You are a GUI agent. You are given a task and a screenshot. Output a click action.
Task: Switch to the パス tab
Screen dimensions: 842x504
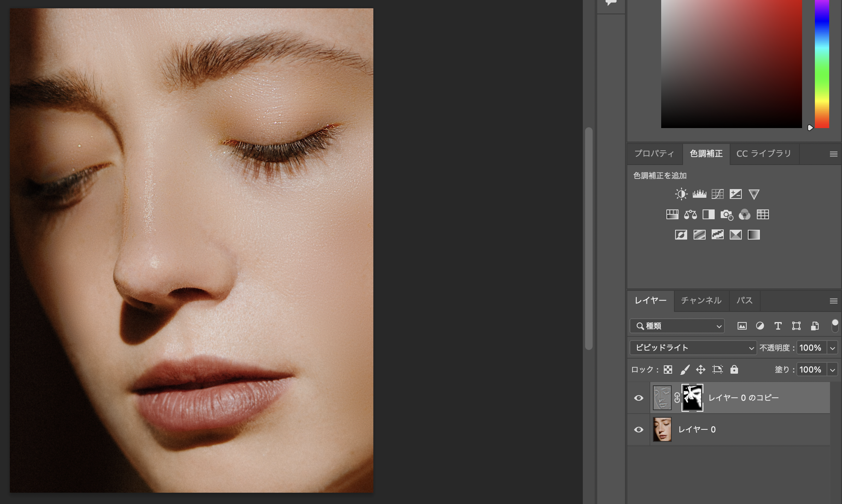click(x=744, y=301)
